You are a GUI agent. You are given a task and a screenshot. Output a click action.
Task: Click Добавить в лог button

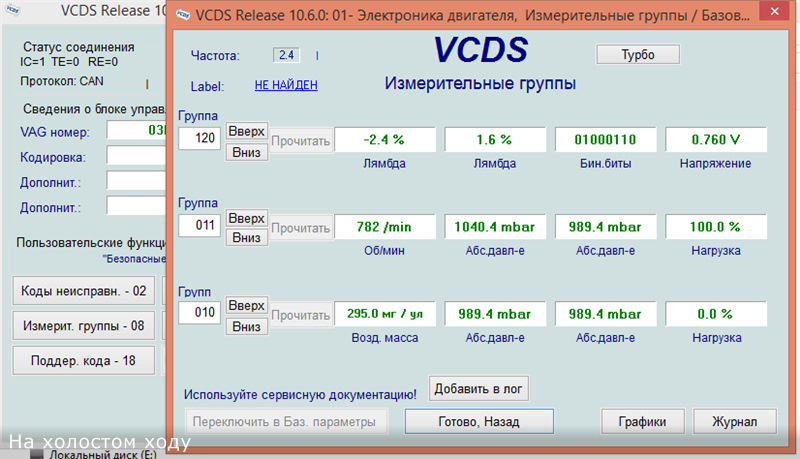(x=478, y=389)
